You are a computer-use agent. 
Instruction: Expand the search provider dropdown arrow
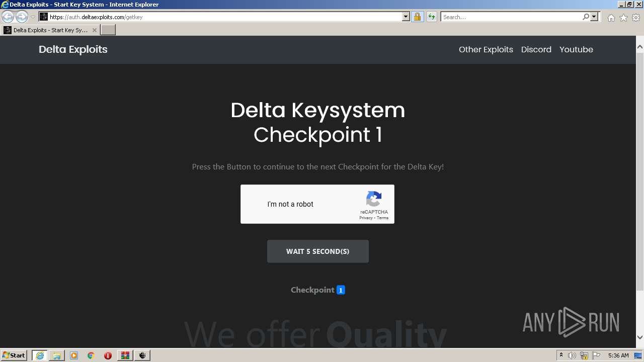click(594, 17)
